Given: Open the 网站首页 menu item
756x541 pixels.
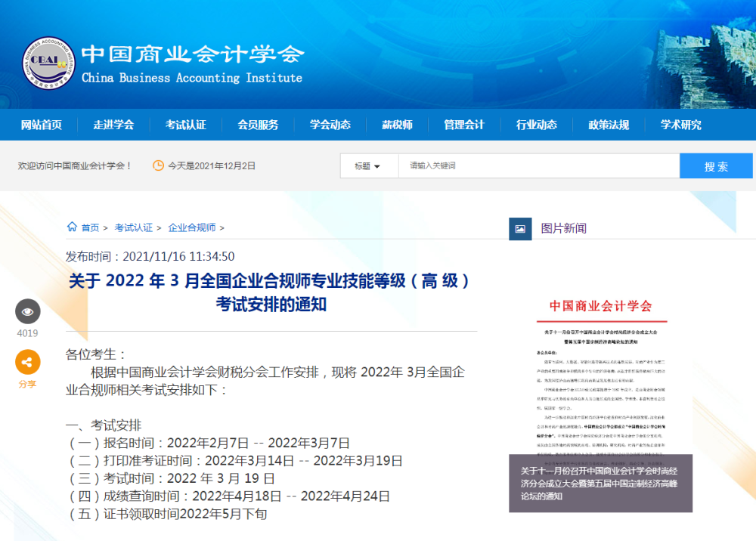Looking at the screenshot, I should click(x=42, y=125).
